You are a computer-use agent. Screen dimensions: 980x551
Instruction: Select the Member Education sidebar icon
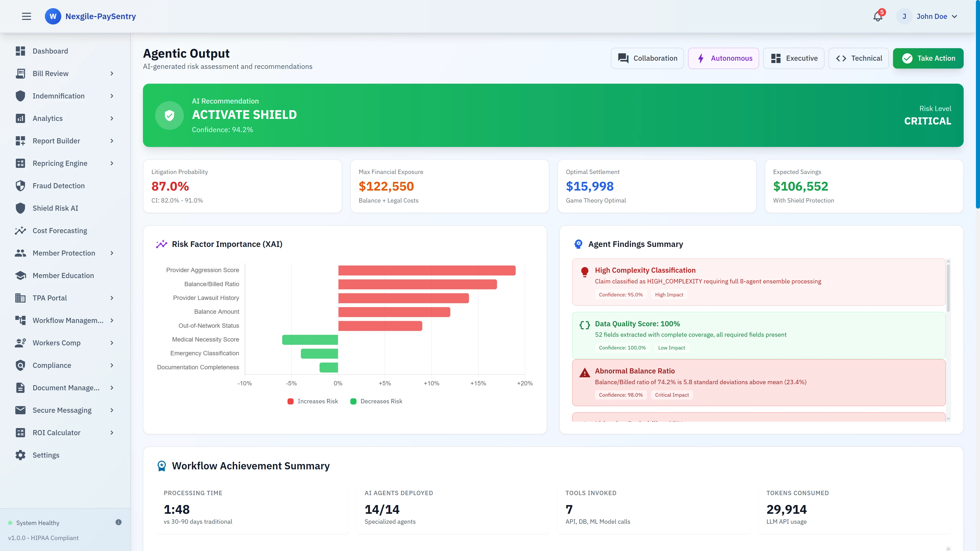[20, 275]
